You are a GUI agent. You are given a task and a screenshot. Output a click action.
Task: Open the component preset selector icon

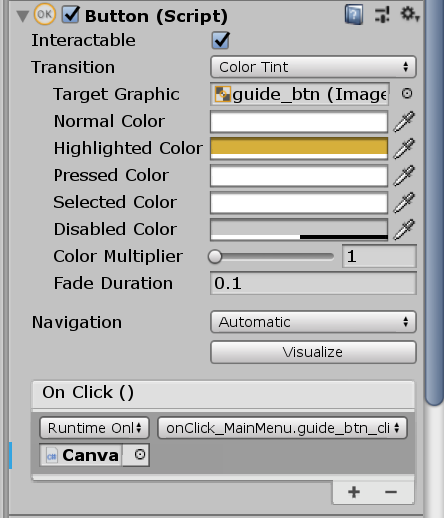382,15
